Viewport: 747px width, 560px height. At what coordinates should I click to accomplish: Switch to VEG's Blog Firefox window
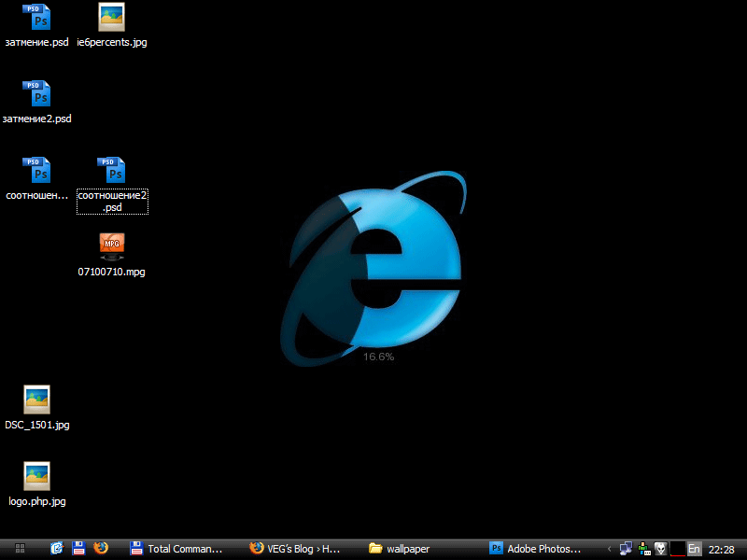click(x=297, y=549)
